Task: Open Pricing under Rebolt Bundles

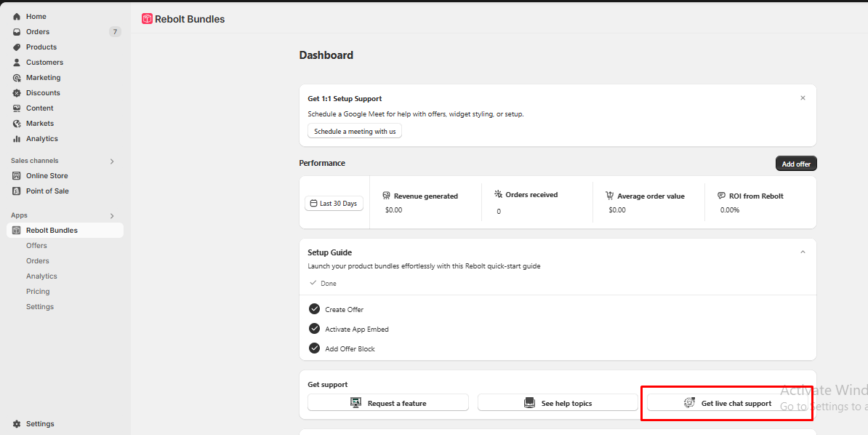Action: click(x=38, y=292)
